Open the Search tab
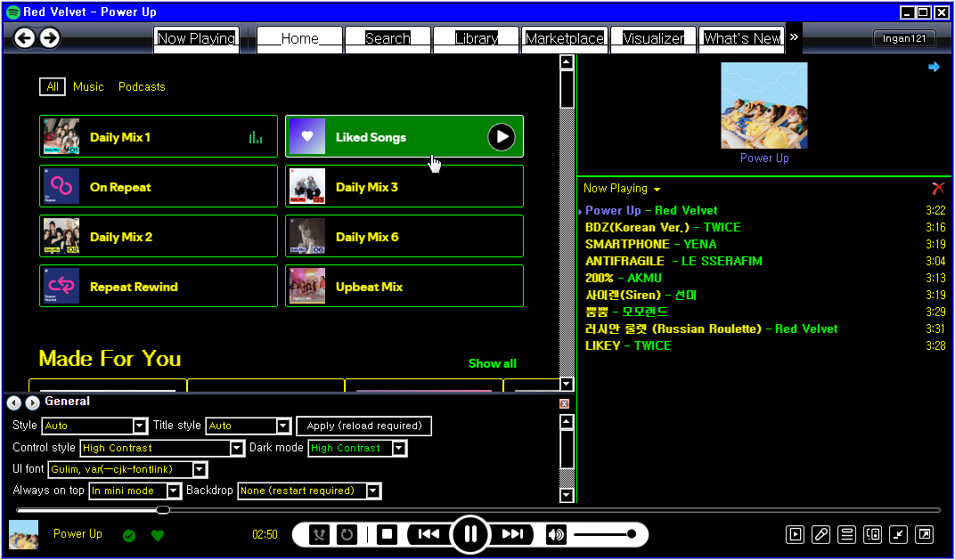This screenshot has width=955, height=560. 388,39
